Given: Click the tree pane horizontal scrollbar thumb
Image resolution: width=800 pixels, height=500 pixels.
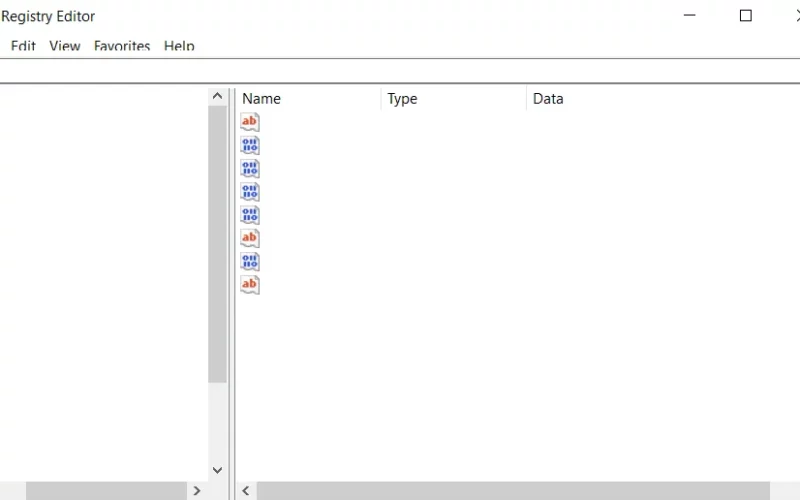Looking at the screenshot, I should point(106,491).
